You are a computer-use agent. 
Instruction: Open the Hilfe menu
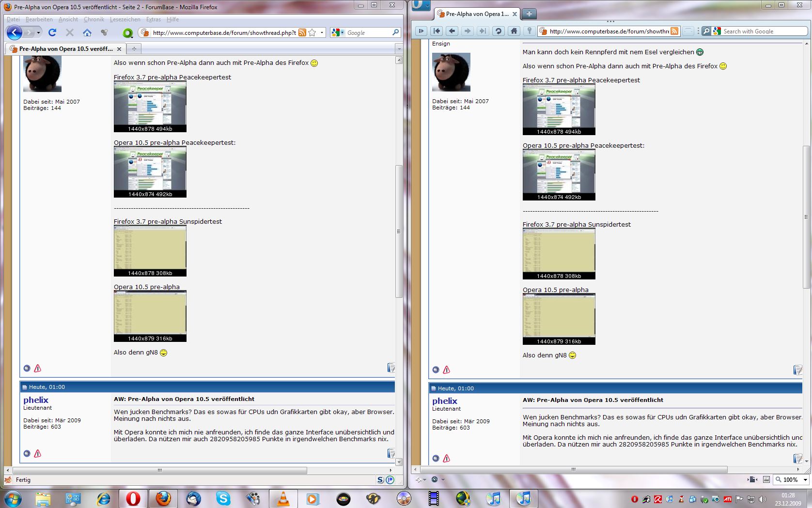(x=173, y=19)
